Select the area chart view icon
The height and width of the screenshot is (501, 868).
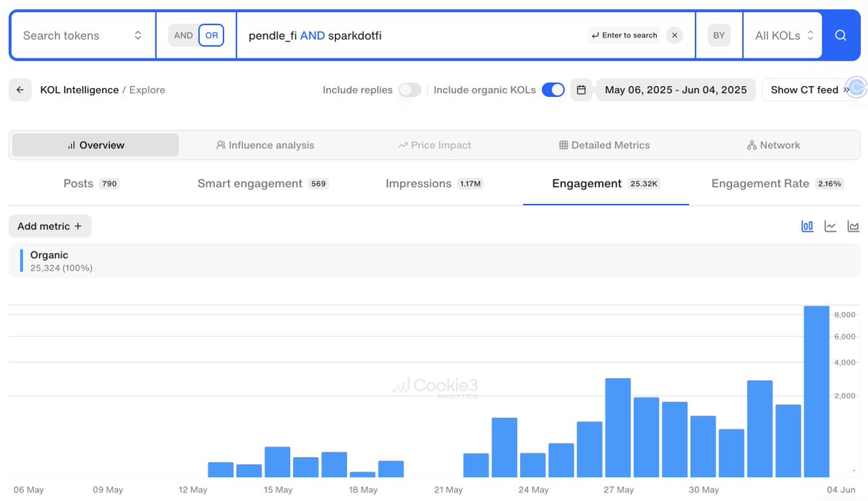[854, 226]
